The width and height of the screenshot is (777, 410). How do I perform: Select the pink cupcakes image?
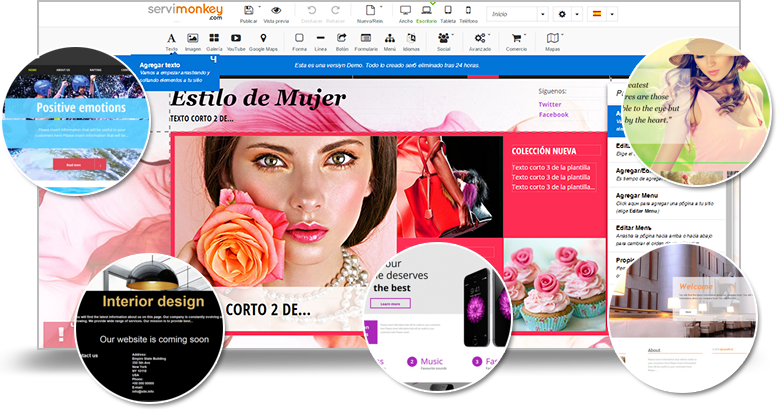[555, 283]
